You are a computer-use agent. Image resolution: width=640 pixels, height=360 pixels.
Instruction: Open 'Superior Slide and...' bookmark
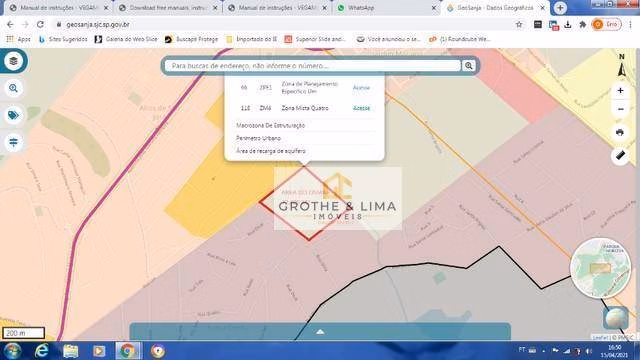(x=315, y=39)
